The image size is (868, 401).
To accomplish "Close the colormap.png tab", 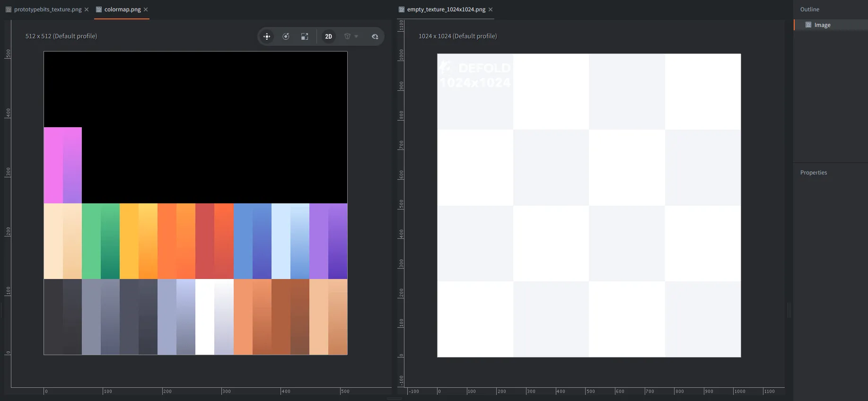I will click(x=146, y=9).
